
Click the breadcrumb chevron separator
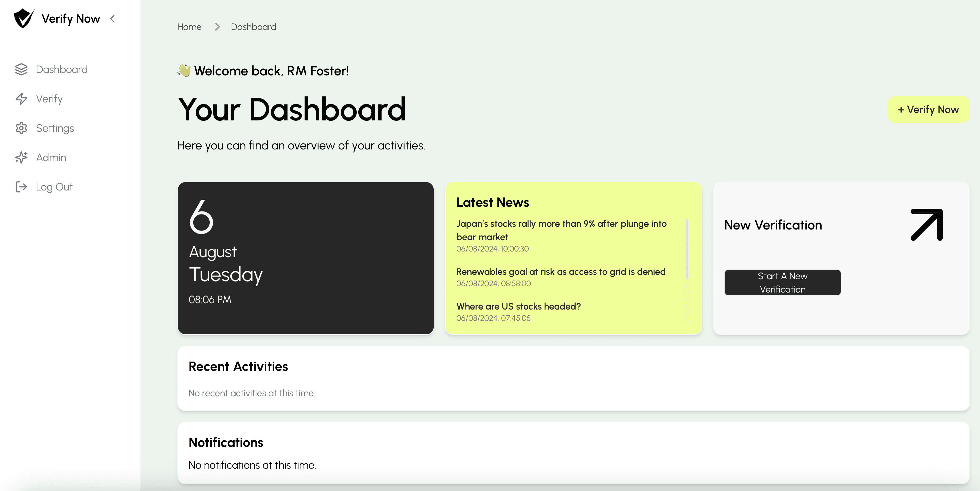(x=217, y=27)
